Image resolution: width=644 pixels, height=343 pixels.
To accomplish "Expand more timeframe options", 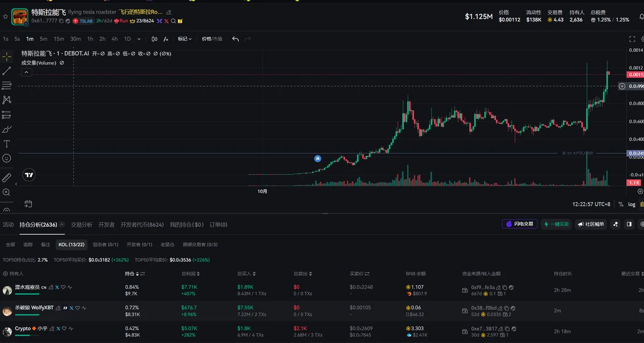I will [x=139, y=39].
